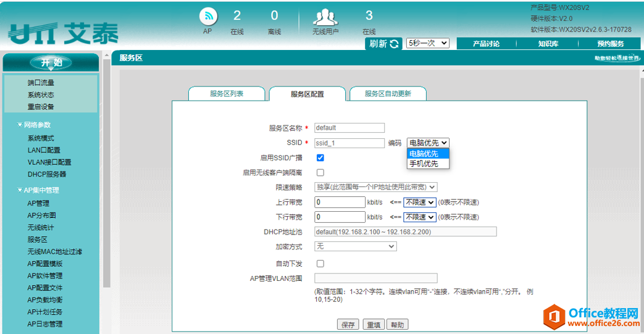Click the 帮助 help button
This screenshot has height=334, width=644.
click(397, 325)
